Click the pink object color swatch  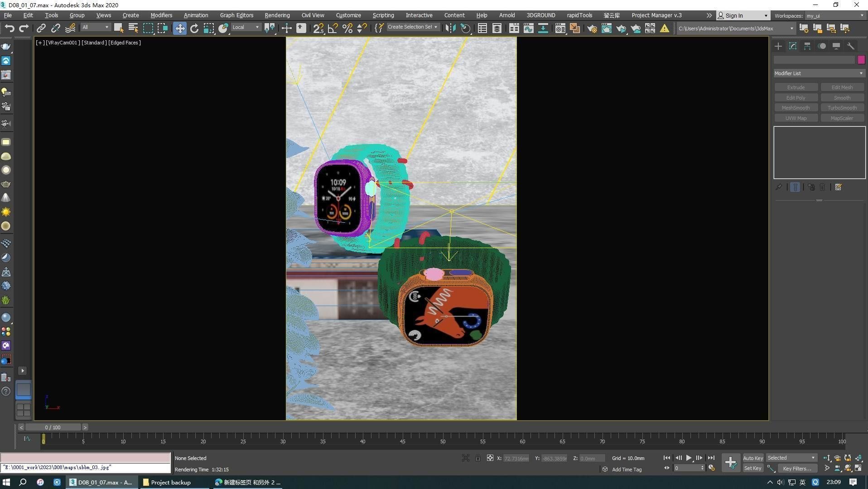click(861, 60)
